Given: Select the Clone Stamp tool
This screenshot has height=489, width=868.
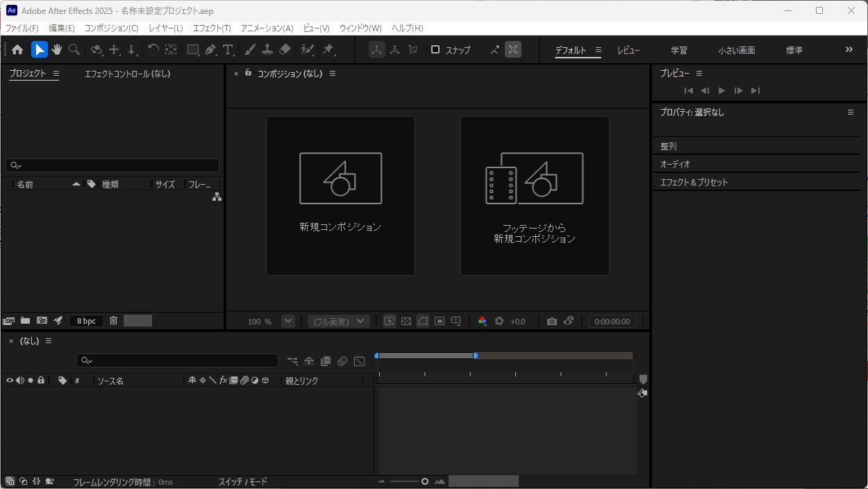Looking at the screenshot, I should click(267, 49).
